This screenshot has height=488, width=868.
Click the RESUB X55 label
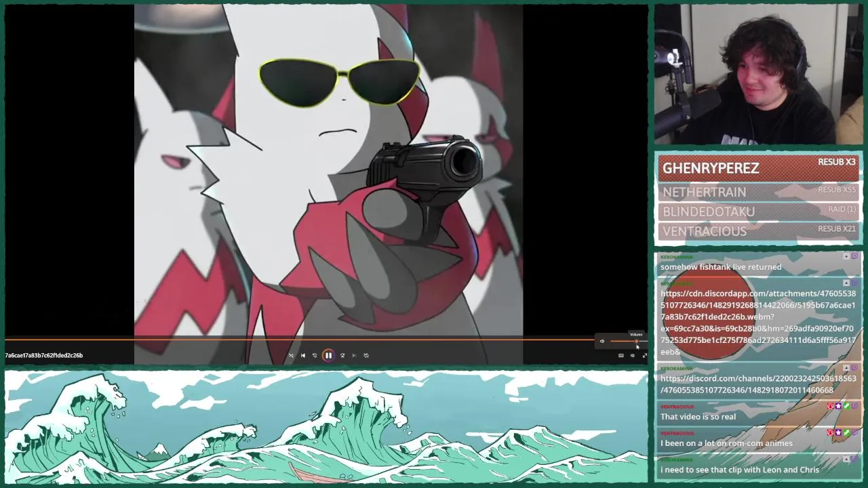point(836,190)
